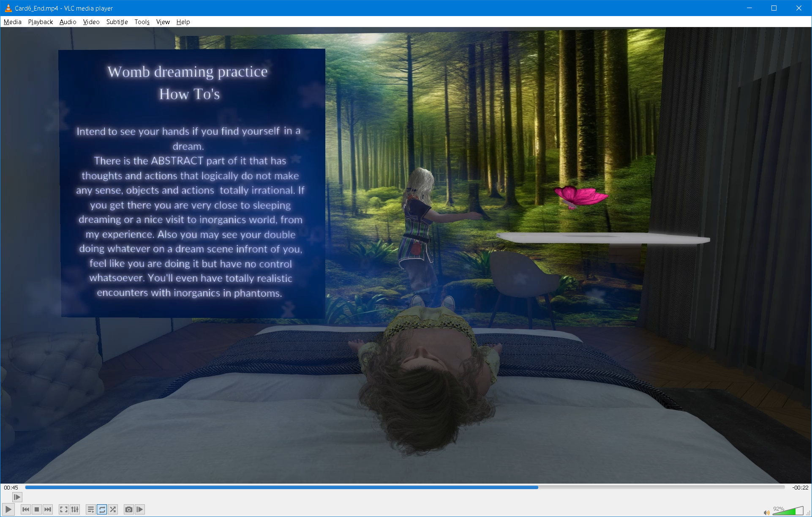Open the Media menu

[x=13, y=22]
